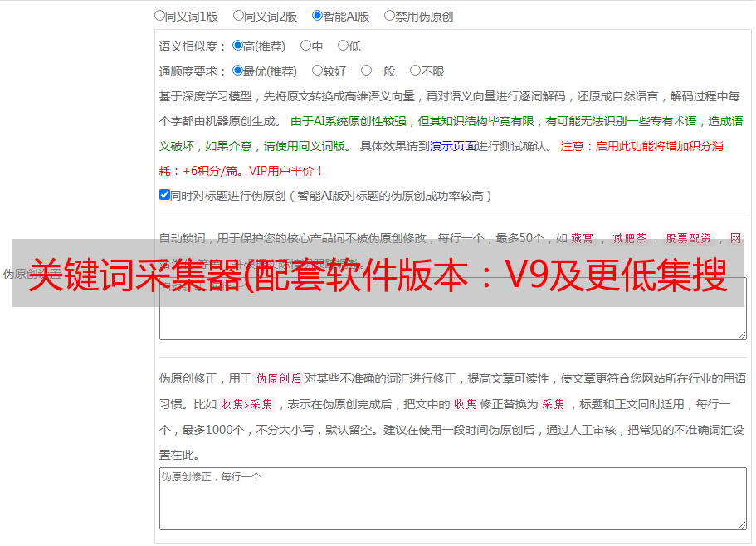
Task: Click resize handle of 伪原创修正 textarea
Action: (742, 525)
